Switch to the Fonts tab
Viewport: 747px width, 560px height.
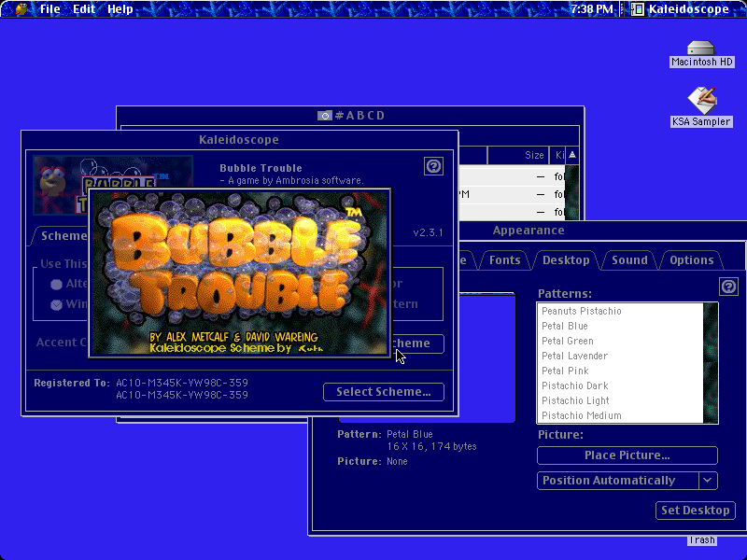pyautogui.click(x=504, y=260)
